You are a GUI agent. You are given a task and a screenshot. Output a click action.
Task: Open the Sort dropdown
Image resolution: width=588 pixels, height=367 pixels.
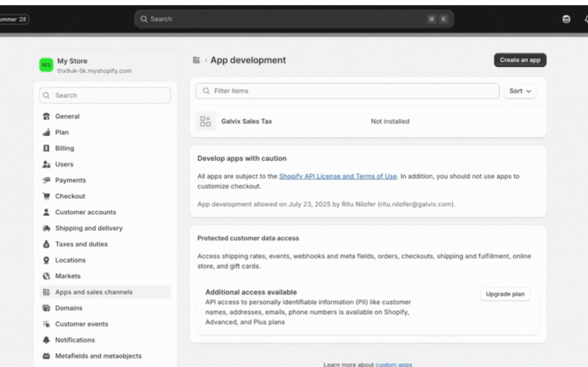tap(520, 91)
